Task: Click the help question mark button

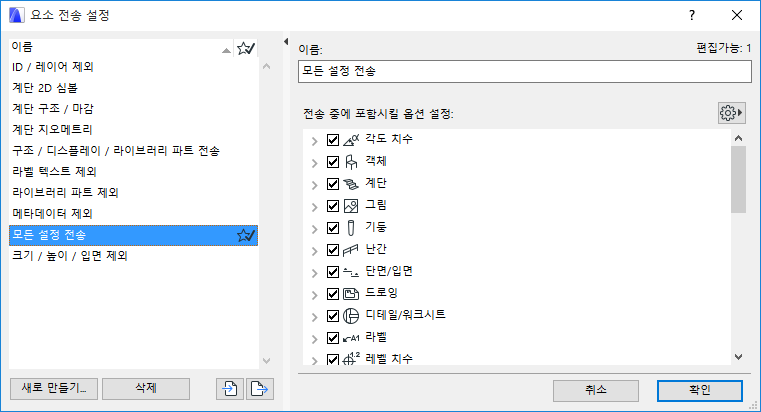Action: 692,15
